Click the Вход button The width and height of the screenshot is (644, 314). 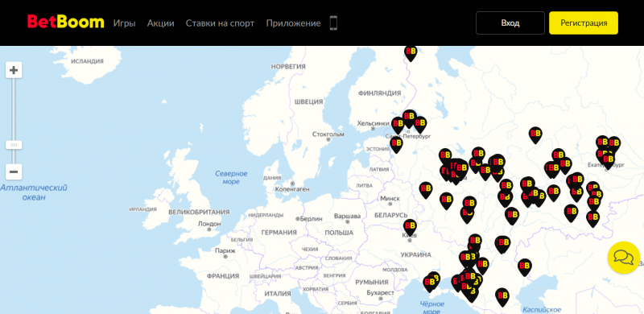pyautogui.click(x=510, y=23)
